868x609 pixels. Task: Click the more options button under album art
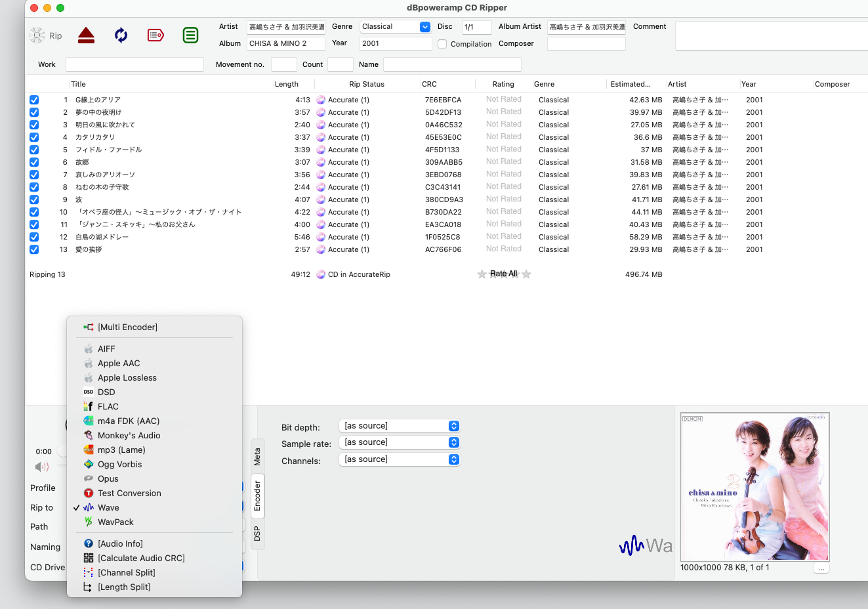[821, 568]
